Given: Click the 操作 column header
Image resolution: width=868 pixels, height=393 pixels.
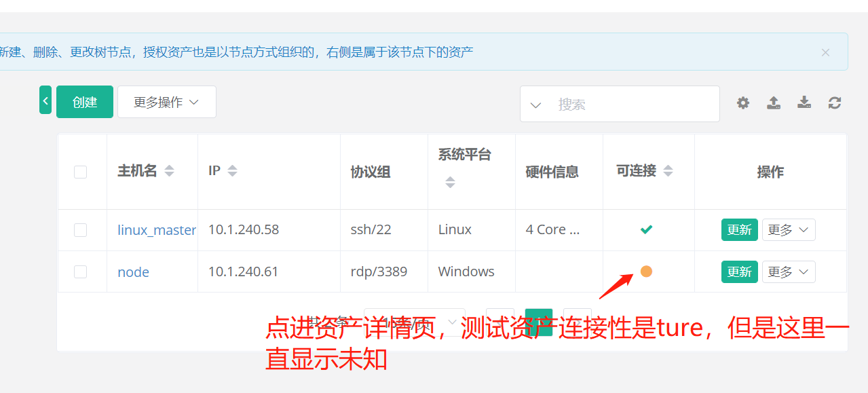Looking at the screenshot, I should [x=770, y=172].
